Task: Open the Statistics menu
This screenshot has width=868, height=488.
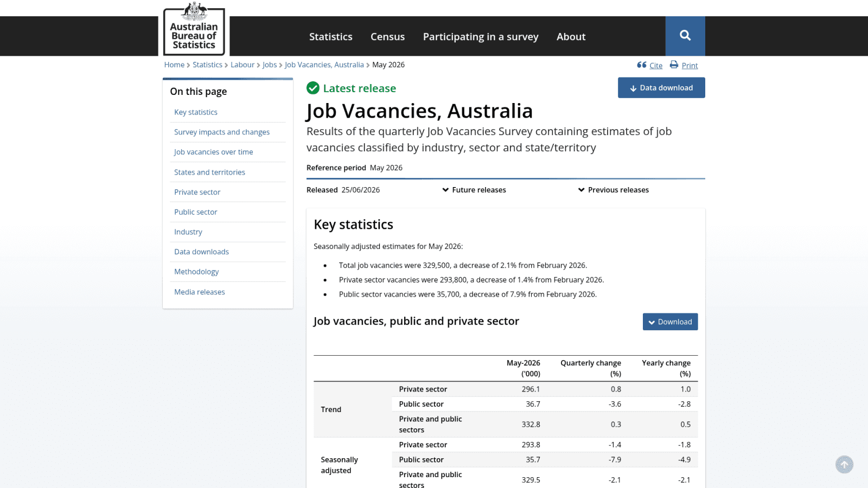Action: [331, 36]
